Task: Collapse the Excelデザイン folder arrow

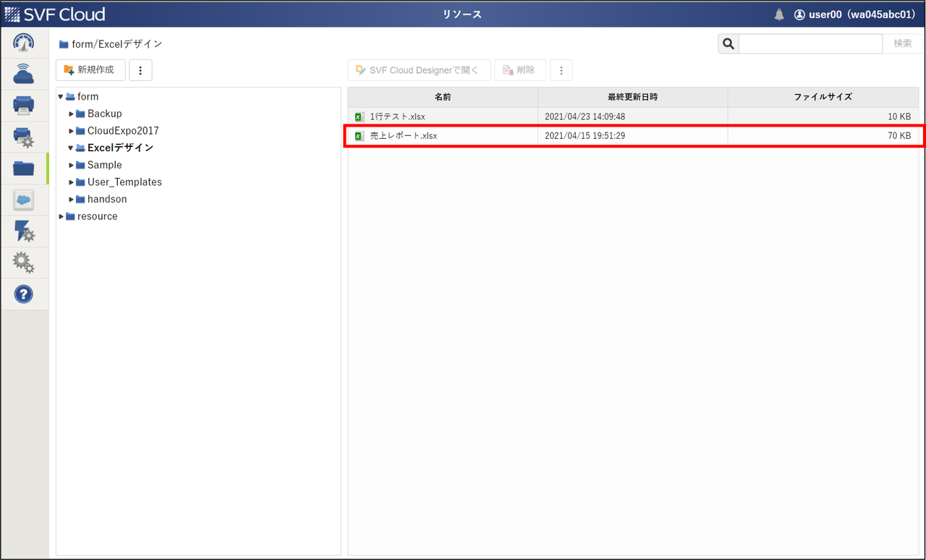Action: point(71,148)
